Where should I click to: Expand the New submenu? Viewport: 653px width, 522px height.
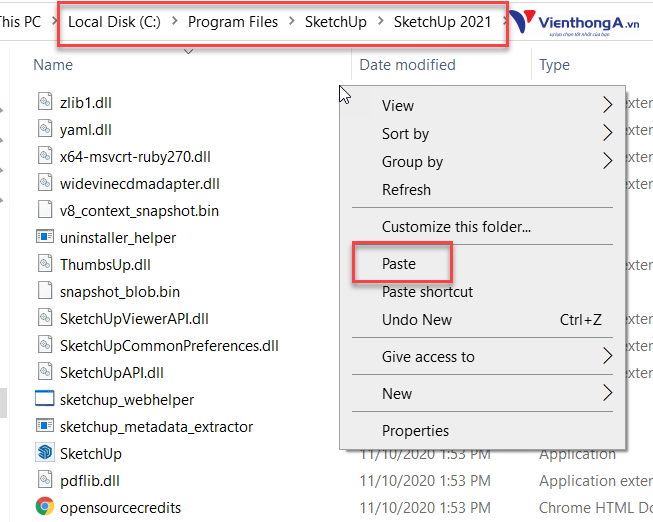482,393
